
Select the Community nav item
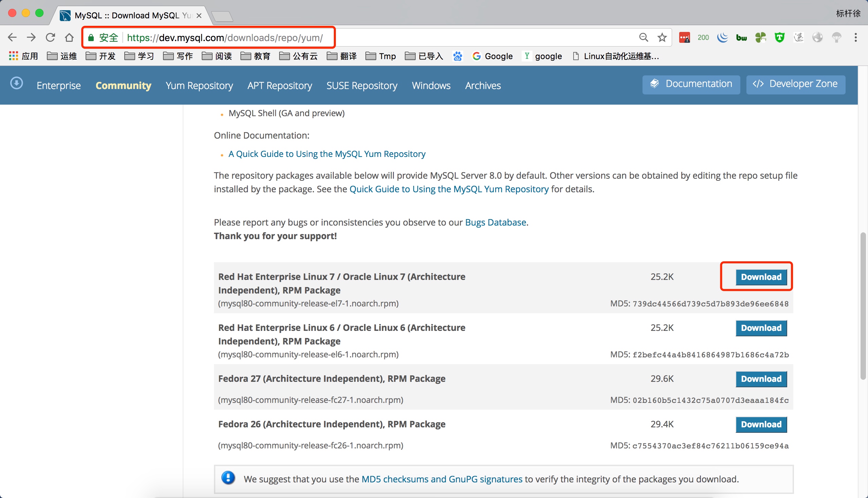[x=123, y=85]
